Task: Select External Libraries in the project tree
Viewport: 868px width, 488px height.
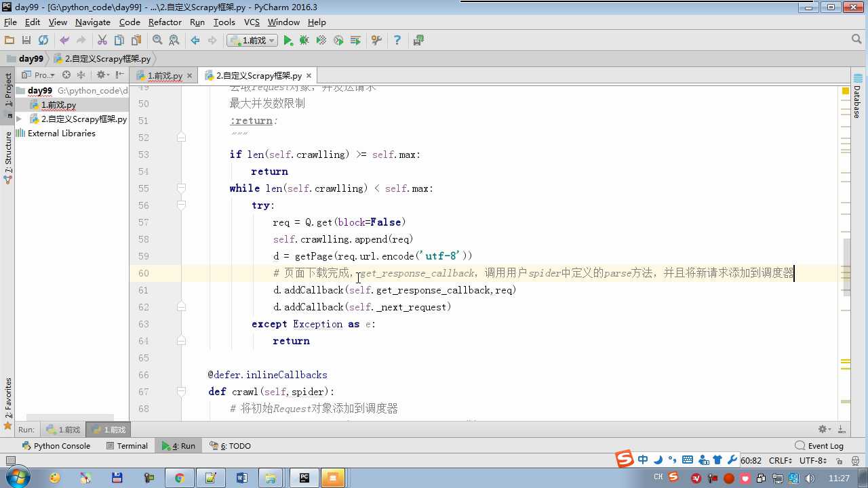Action: 55,134
